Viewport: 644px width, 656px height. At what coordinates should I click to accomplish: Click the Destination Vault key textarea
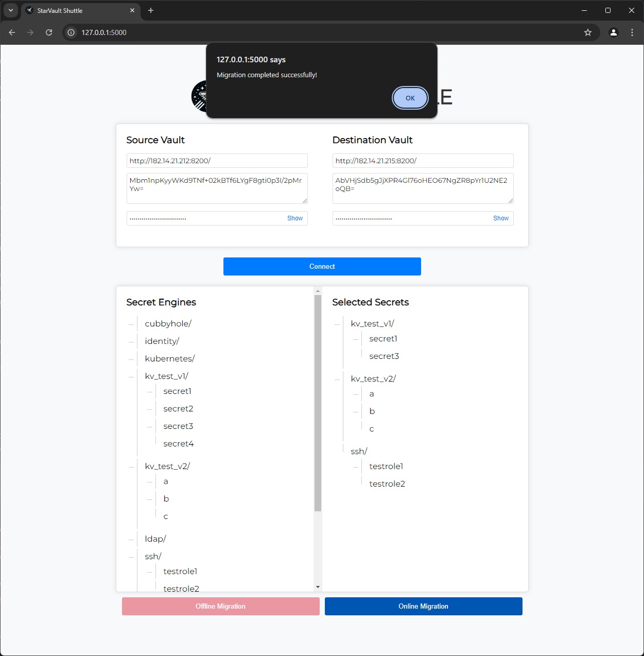423,188
